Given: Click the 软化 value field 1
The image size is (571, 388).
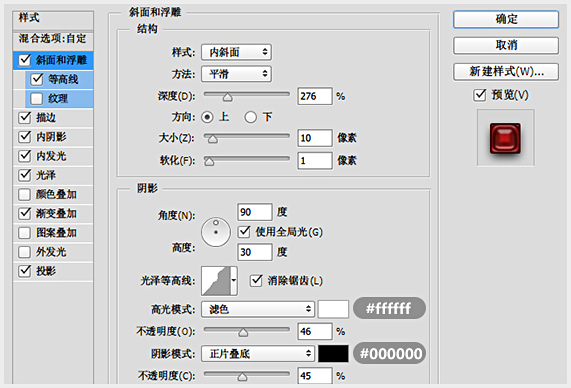Looking at the screenshot, I should click(315, 161).
